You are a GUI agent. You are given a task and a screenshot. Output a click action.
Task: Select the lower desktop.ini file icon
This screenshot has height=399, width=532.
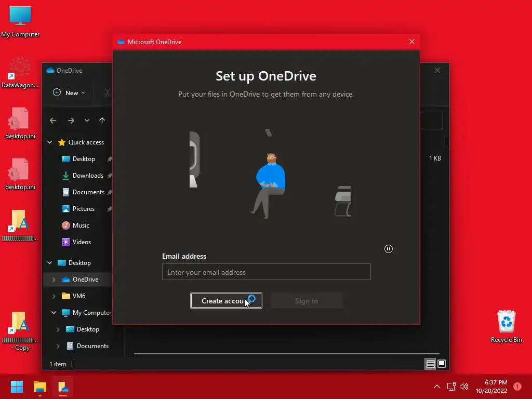[20, 174]
